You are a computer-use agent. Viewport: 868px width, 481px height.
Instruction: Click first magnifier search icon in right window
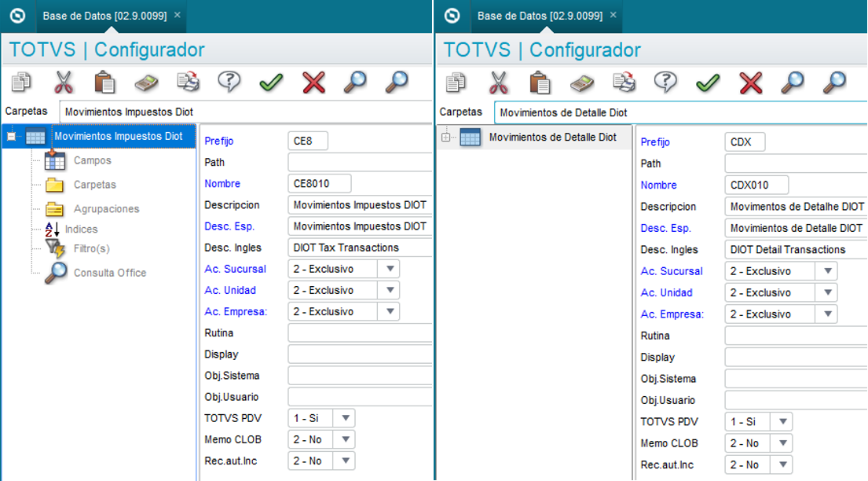point(792,83)
